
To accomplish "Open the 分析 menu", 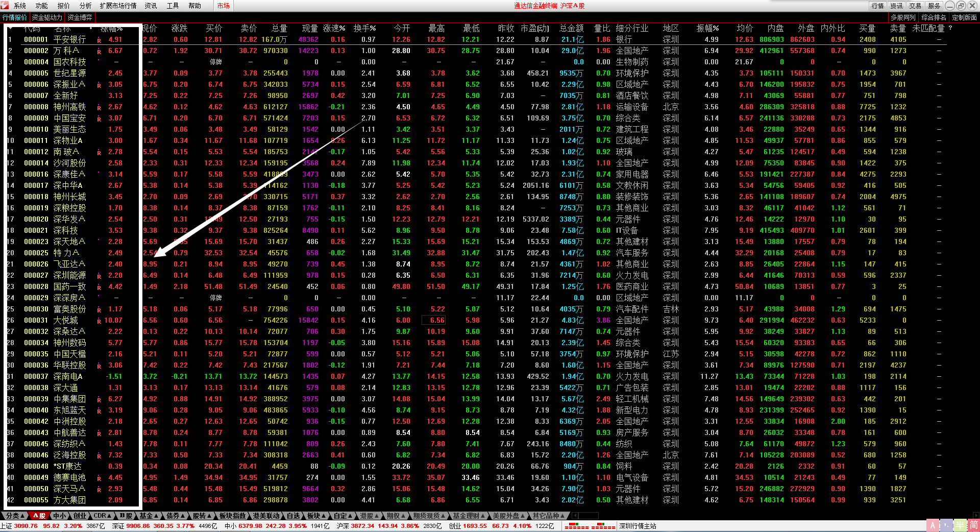I will click(x=86, y=6).
